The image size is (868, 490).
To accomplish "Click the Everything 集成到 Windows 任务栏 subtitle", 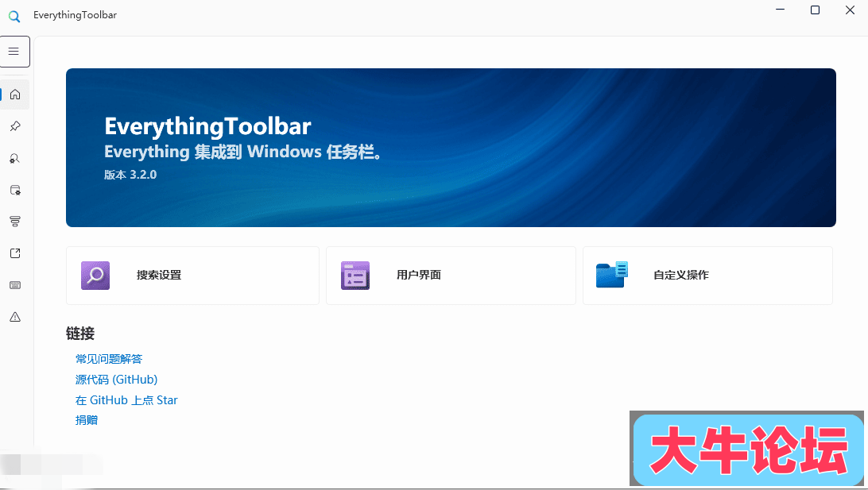I will coord(243,152).
